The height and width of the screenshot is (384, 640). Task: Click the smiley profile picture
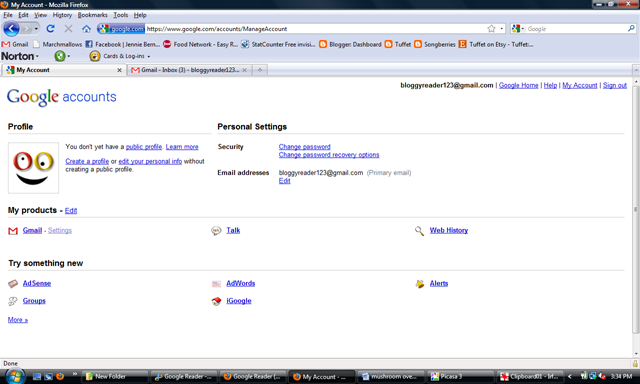pos(33,168)
